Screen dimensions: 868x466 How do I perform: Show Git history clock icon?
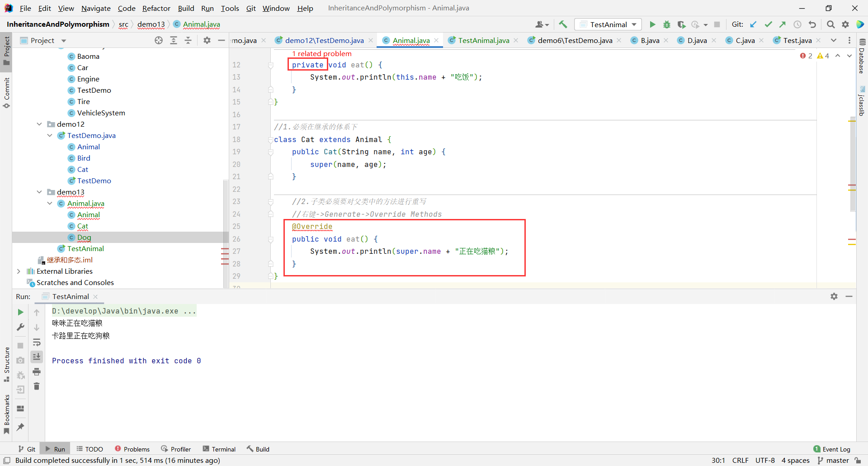click(x=797, y=24)
